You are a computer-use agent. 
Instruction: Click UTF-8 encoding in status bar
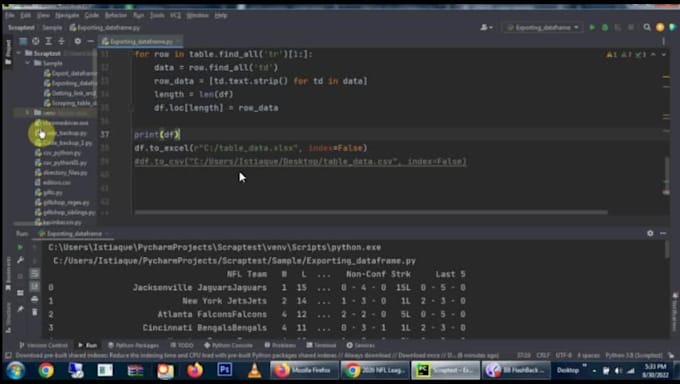564,355
